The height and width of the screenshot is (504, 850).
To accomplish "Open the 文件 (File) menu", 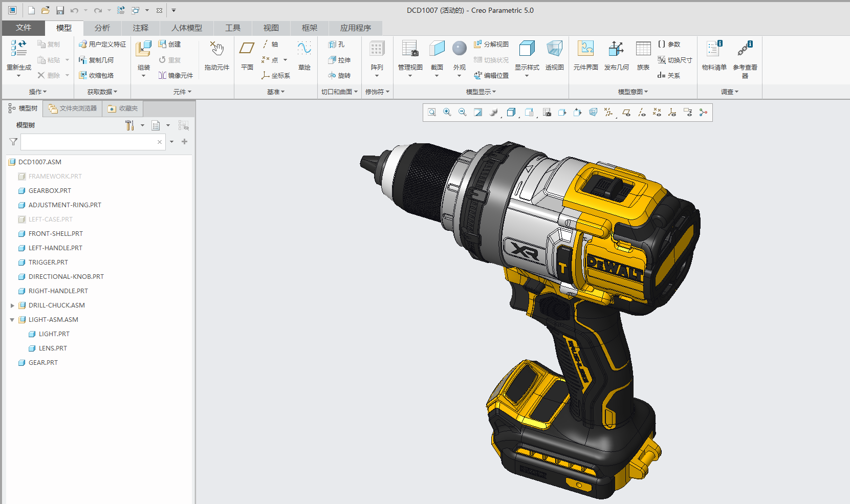I will coord(23,28).
